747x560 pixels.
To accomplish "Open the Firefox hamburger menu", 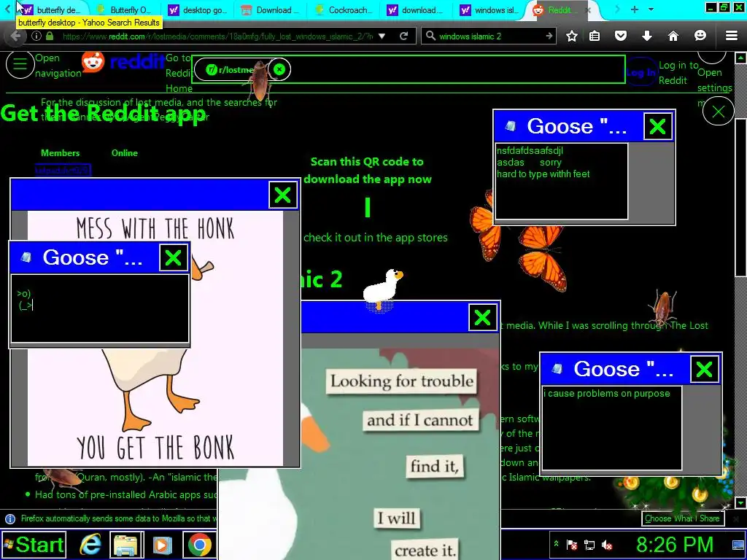I will 732,36.
